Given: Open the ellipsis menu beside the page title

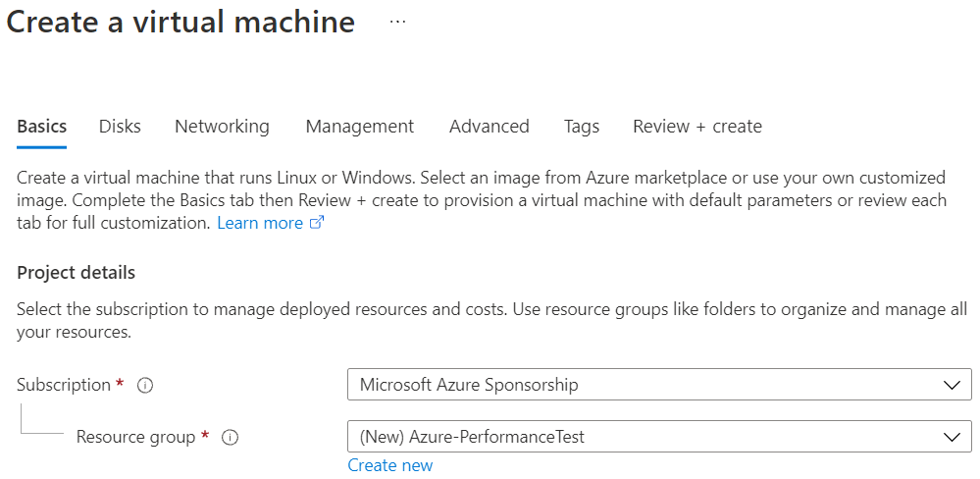Looking at the screenshot, I should [397, 22].
